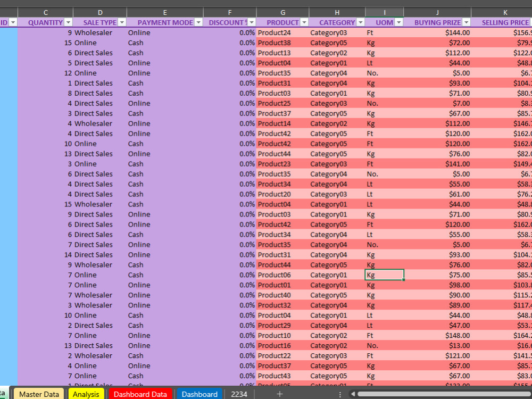
Task: Select column I header
Action: [385, 13]
